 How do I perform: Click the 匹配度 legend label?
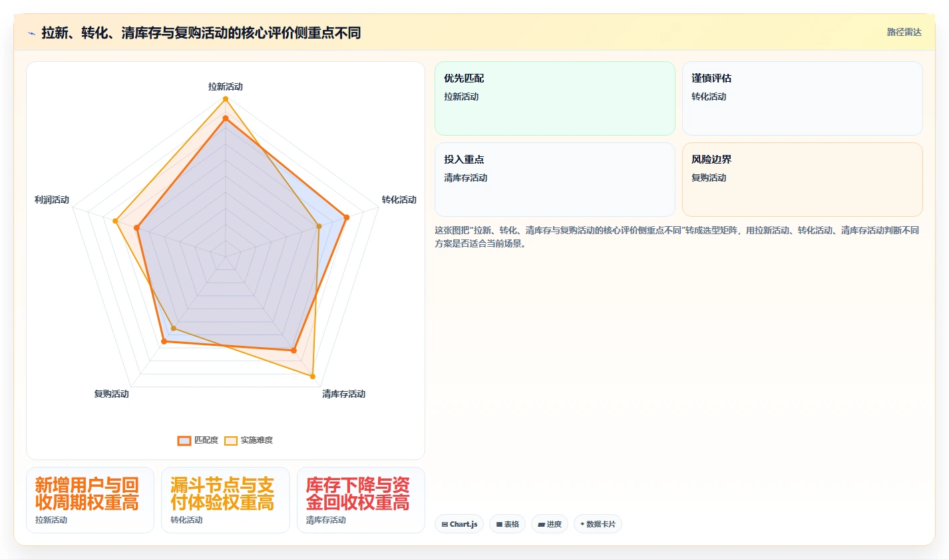coord(206,440)
